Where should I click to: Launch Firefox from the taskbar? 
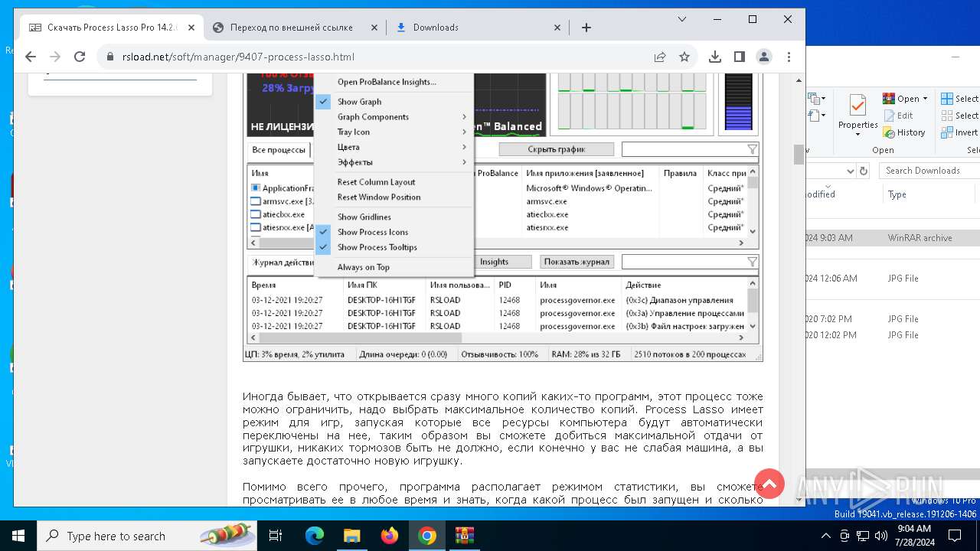[390, 536]
